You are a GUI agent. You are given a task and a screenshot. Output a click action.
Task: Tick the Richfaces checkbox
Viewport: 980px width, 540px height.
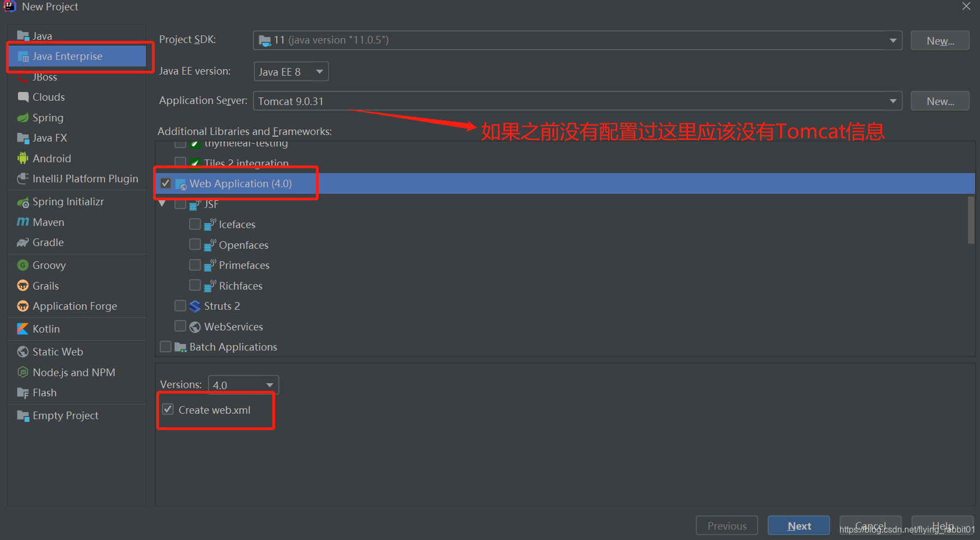tap(195, 285)
